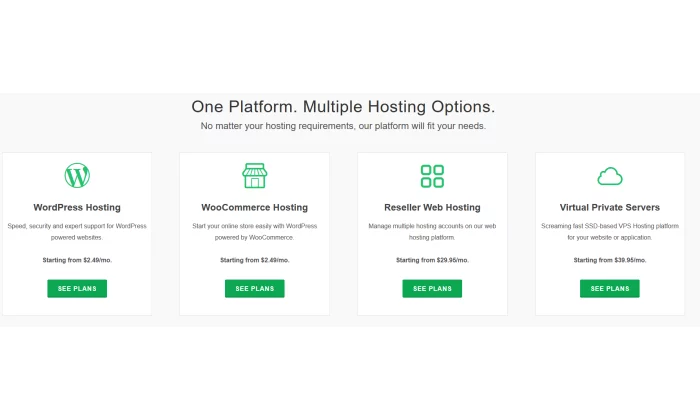Click 'Start your online store easily' description
Screen dimensions: 700x420
(254, 232)
